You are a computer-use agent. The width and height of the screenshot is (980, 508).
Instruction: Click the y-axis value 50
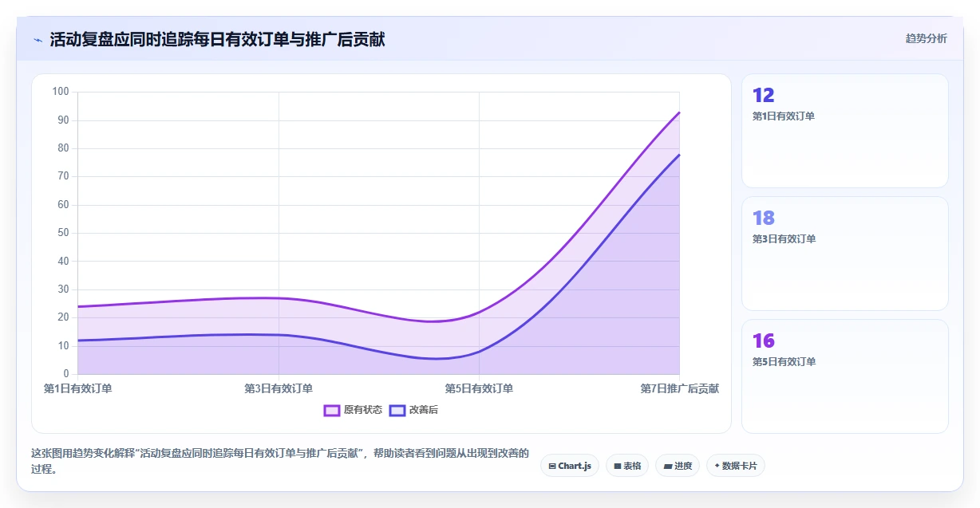[64, 233]
